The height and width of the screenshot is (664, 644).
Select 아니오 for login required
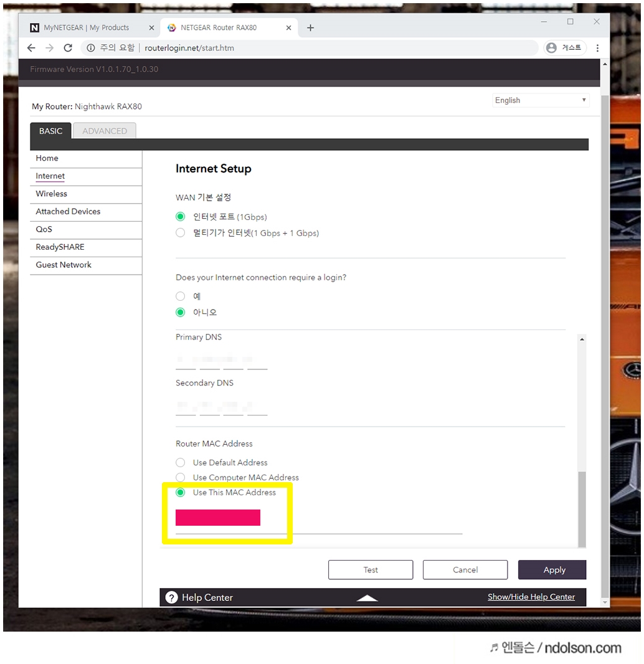point(181,313)
